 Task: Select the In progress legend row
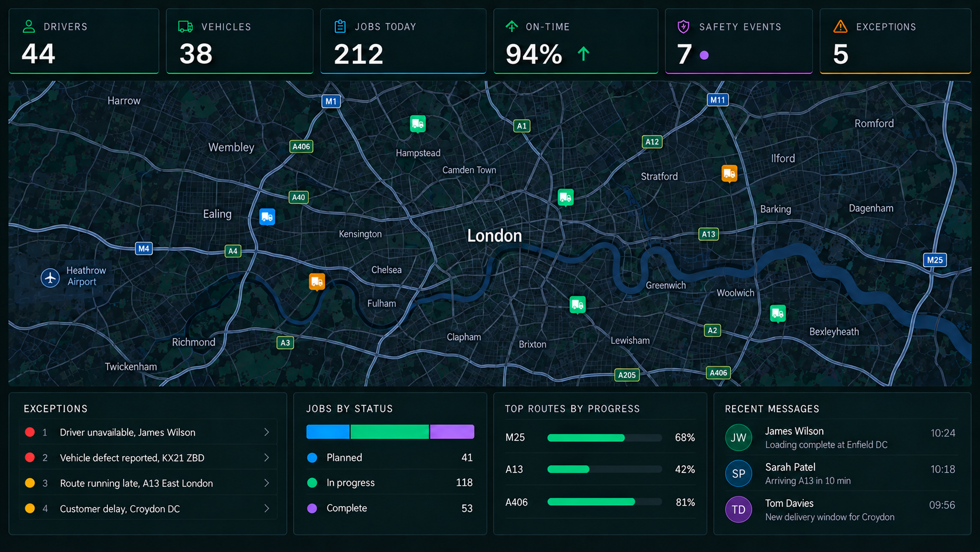click(x=390, y=483)
